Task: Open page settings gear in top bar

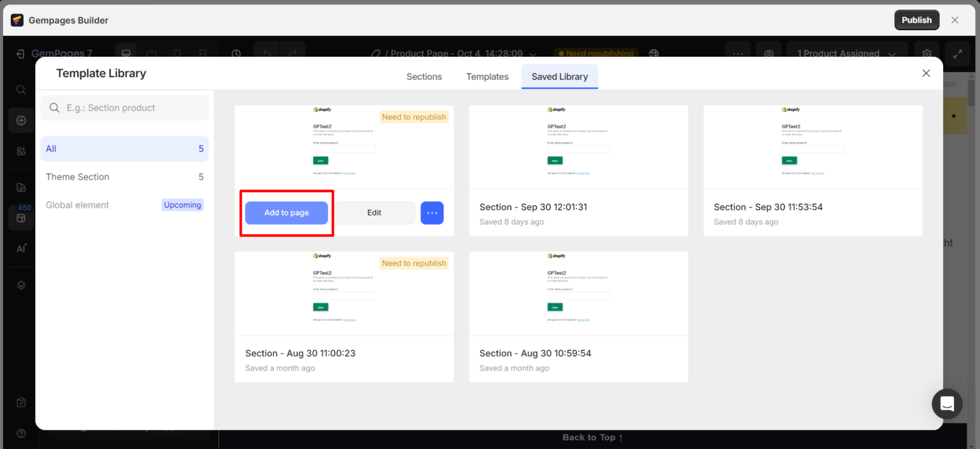Action: click(x=926, y=54)
